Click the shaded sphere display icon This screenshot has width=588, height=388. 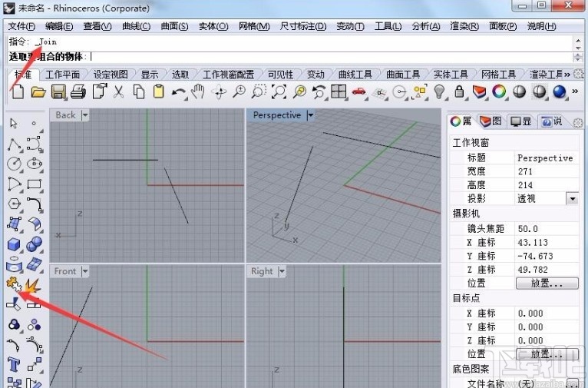tap(519, 91)
